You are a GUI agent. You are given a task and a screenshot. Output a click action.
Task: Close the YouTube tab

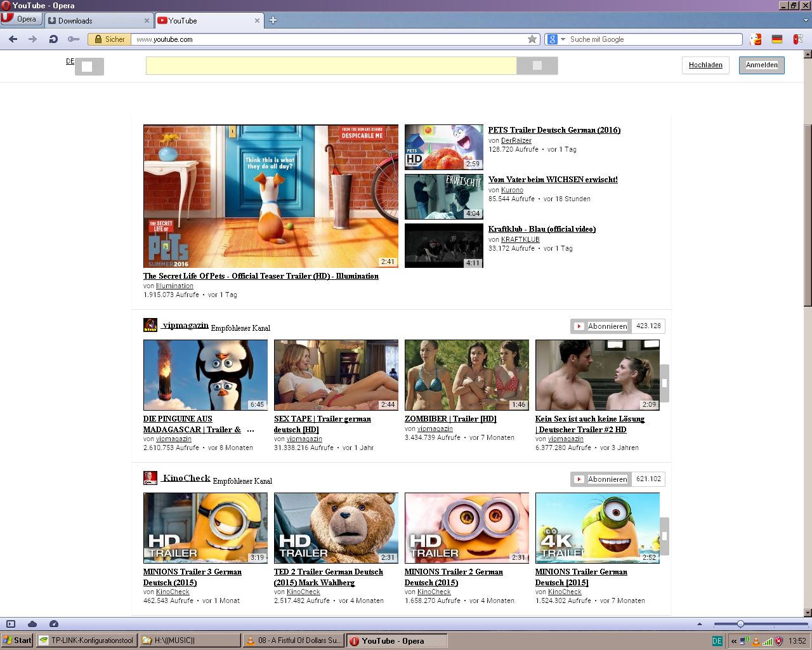coord(257,21)
